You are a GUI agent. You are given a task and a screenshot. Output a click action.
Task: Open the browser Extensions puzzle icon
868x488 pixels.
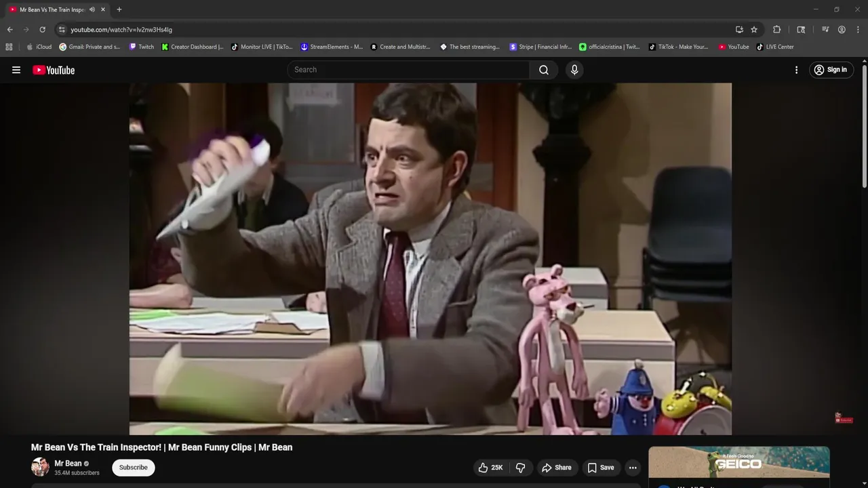coord(777,30)
